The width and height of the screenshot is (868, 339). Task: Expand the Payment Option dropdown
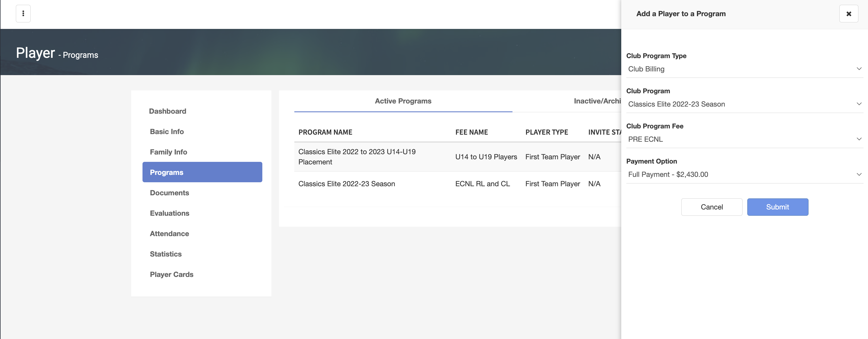click(744, 175)
